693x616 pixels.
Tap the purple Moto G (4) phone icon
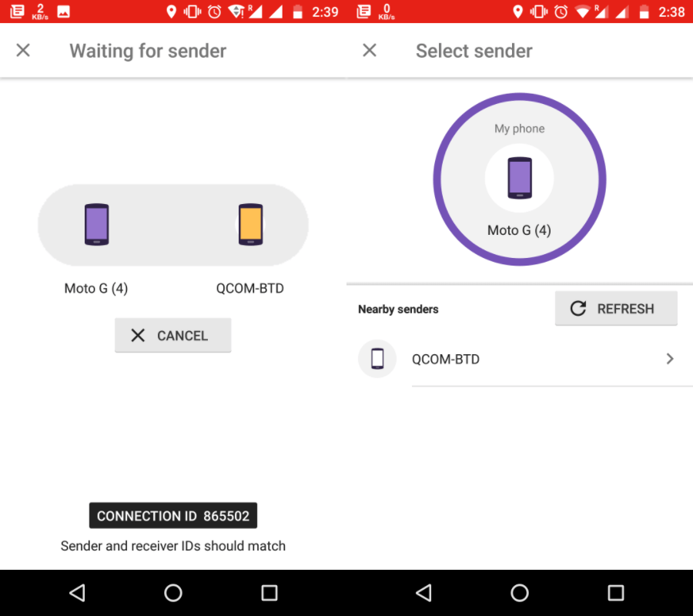96,226
